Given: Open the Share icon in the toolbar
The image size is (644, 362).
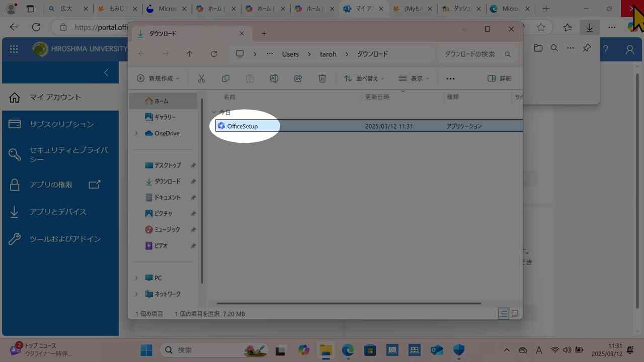Looking at the screenshot, I should pos(298,78).
